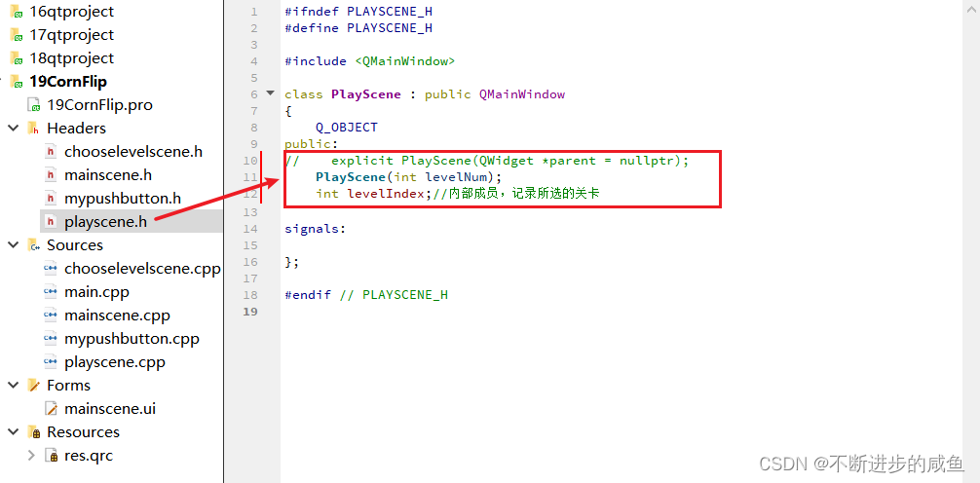Click the mypushbutton.h header icon

(x=51, y=199)
